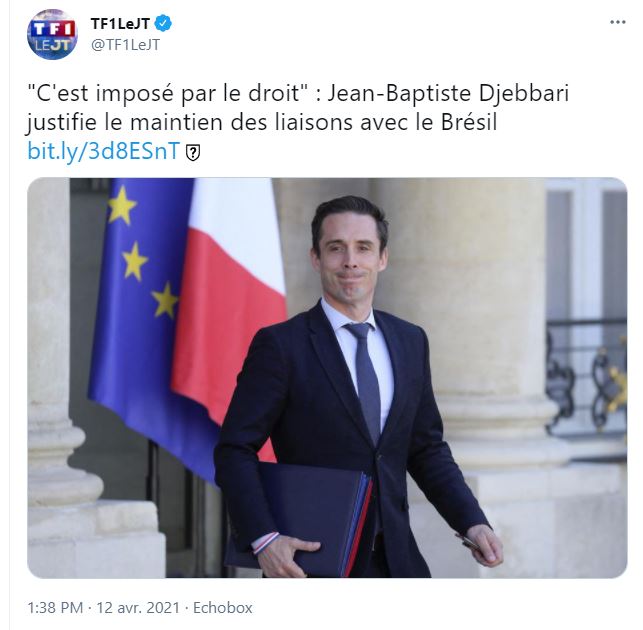The image size is (643, 630).
Task: Click the quote "C'est imposé par le droit"
Action: click(x=168, y=94)
